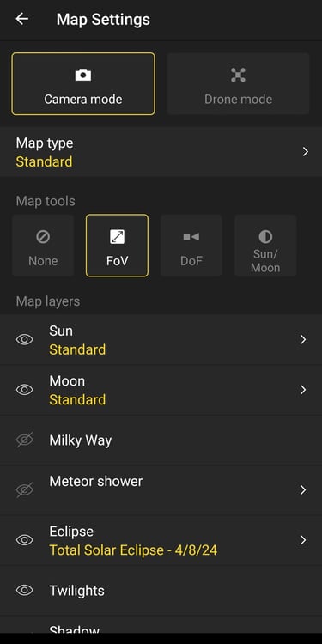Switch to Drone mode icon

[x=238, y=76]
